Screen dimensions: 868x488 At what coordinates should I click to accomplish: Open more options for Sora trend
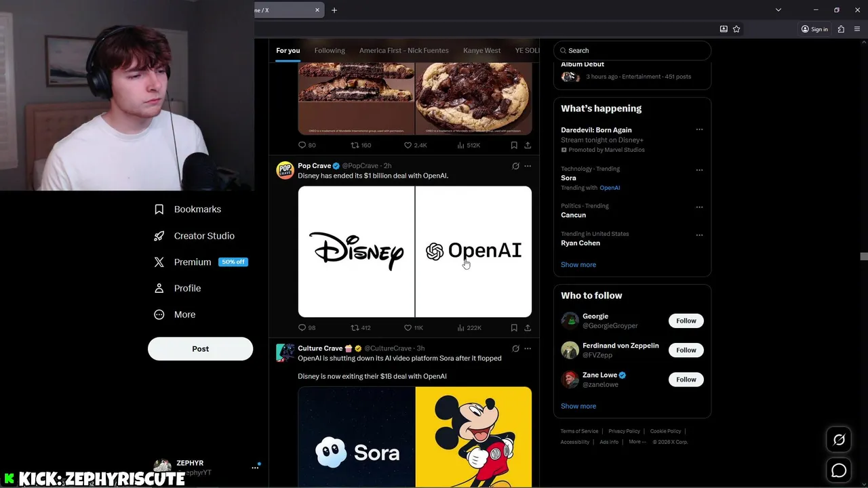699,170
